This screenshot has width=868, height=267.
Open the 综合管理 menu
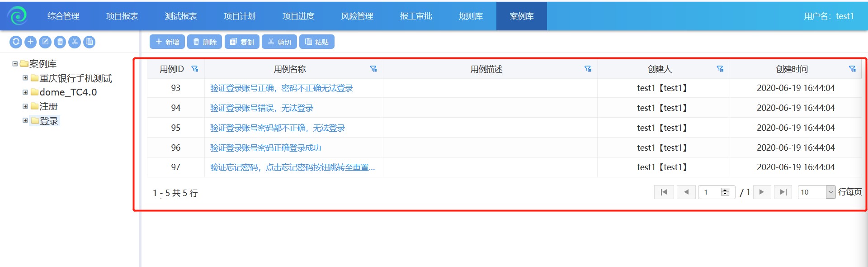click(63, 16)
